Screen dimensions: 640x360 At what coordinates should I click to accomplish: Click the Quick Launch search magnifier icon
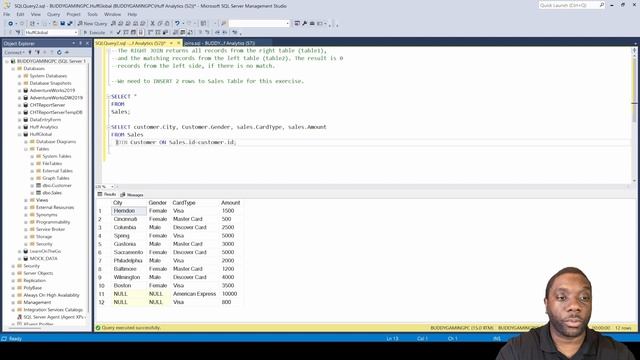pos(602,5)
